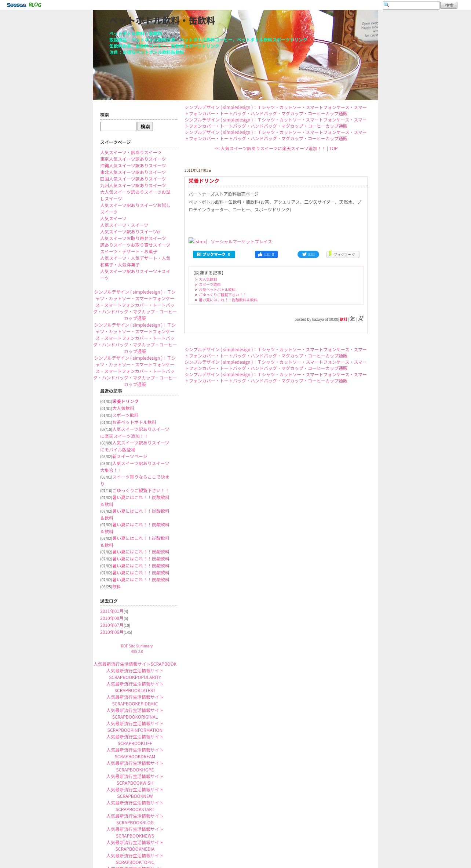
Task: Open recent post スイーツ買うならここで決まり
Action: coord(135,480)
